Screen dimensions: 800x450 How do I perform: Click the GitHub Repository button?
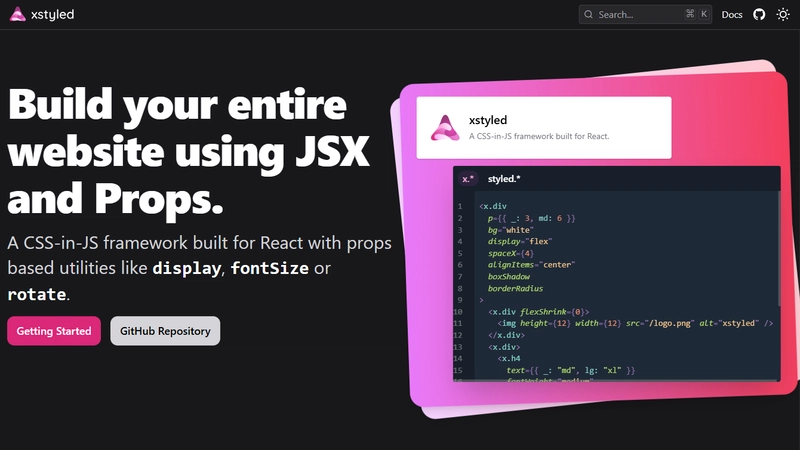pyautogui.click(x=165, y=331)
